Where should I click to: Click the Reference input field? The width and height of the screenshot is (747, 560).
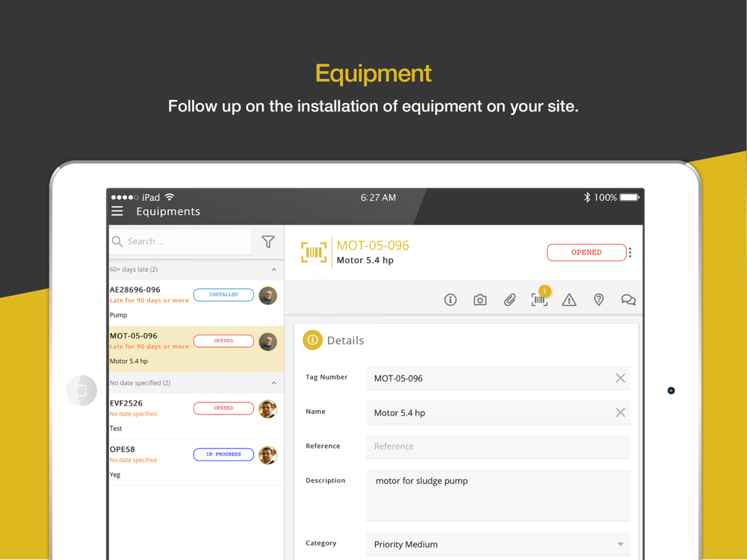498,447
